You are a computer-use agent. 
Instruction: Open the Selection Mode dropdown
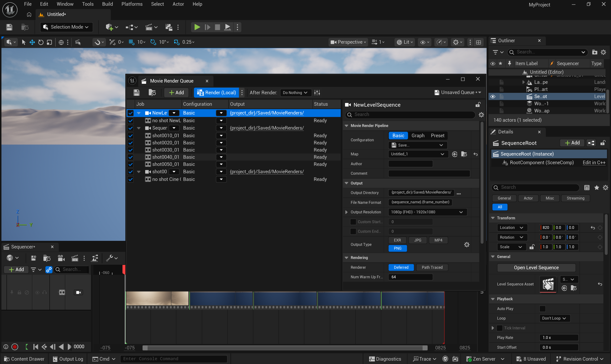click(66, 27)
